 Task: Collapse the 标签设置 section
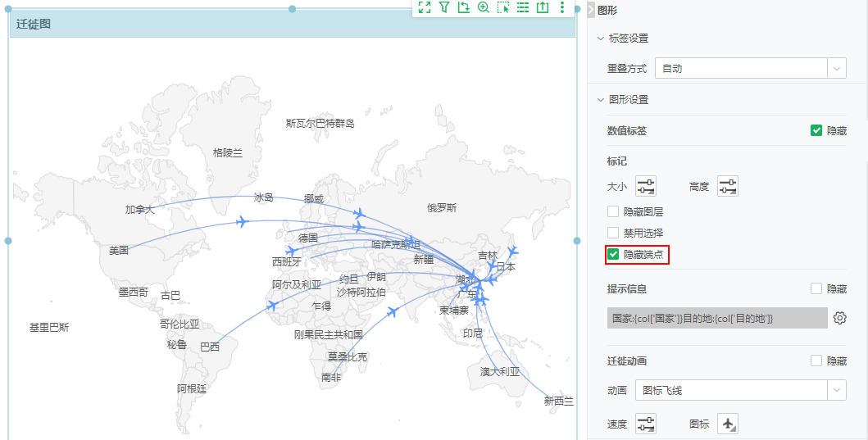click(x=601, y=39)
